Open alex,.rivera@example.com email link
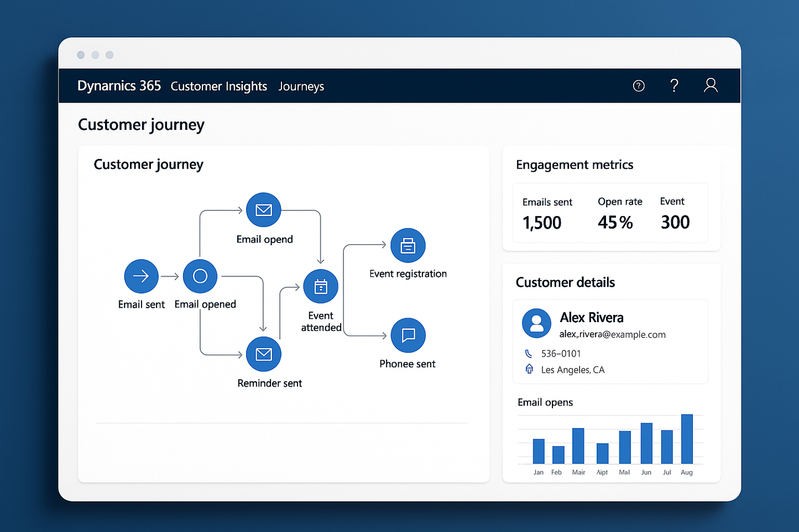 [x=612, y=335]
